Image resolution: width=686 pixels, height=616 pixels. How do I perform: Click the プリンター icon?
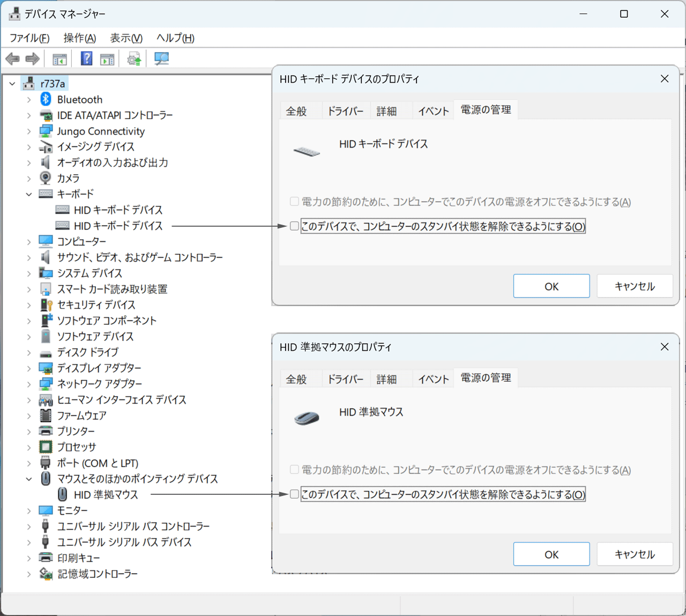(x=46, y=431)
